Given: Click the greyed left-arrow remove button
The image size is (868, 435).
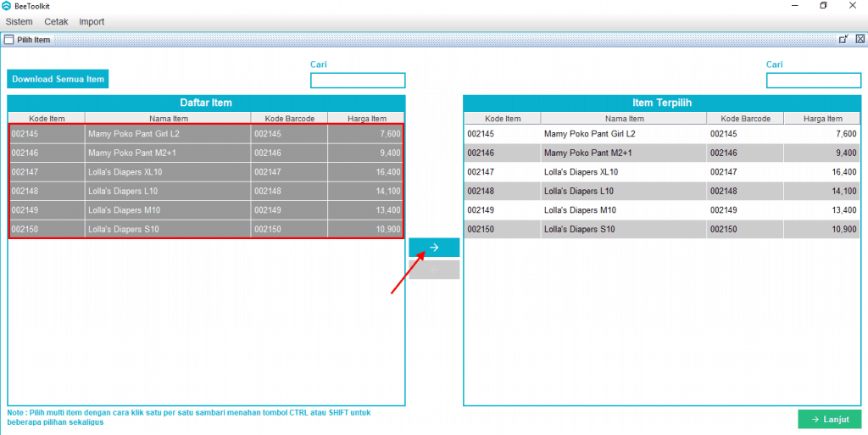Looking at the screenshot, I should (434, 270).
